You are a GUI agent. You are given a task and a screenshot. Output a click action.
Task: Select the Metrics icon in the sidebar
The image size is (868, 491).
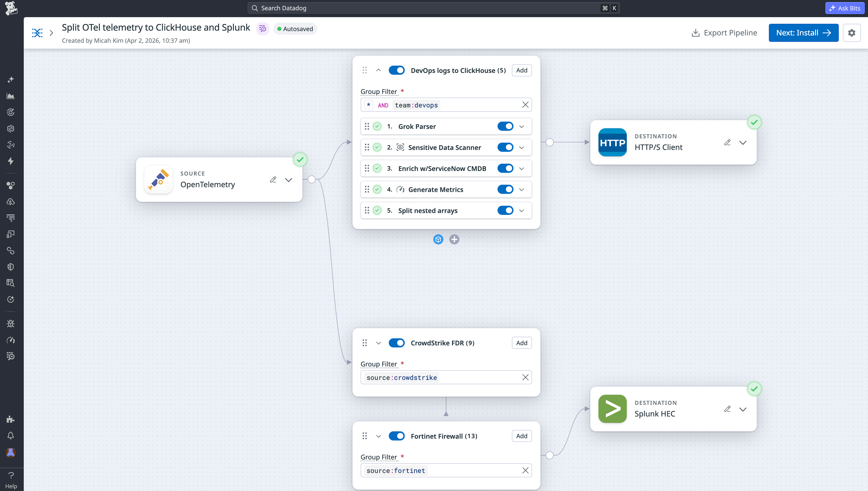click(x=11, y=96)
